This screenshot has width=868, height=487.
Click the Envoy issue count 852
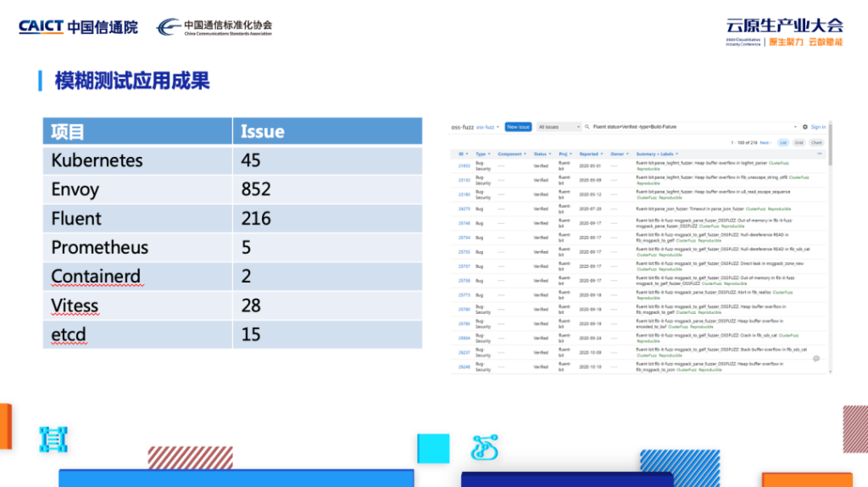point(256,189)
